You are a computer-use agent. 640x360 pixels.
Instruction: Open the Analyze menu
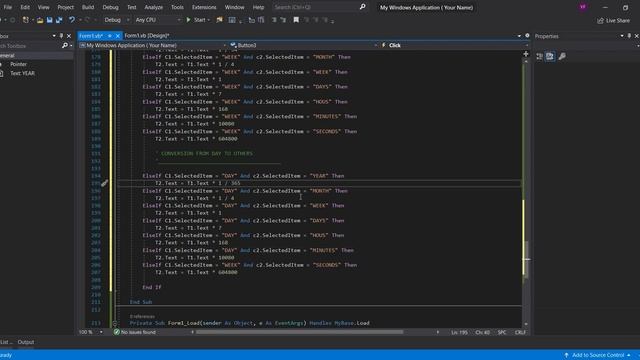point(153,7)
